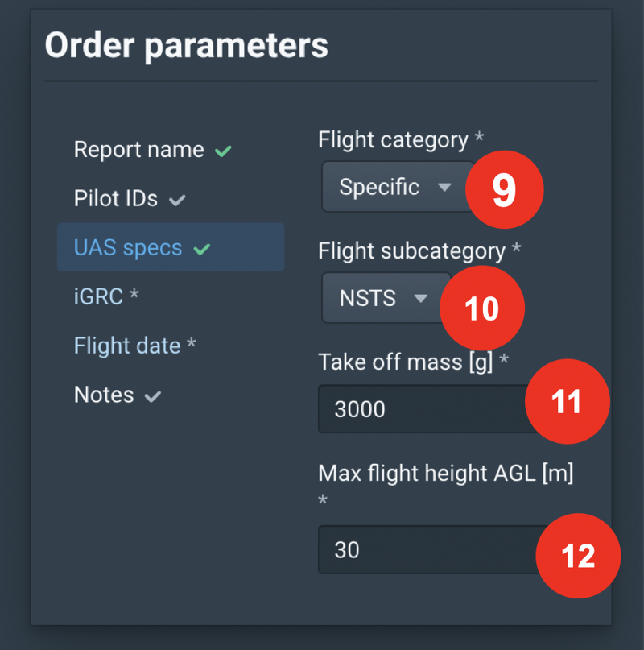The image size is (644, 650).
Task: Click the gray checkmark beside Notes
Action: [153, 395]
